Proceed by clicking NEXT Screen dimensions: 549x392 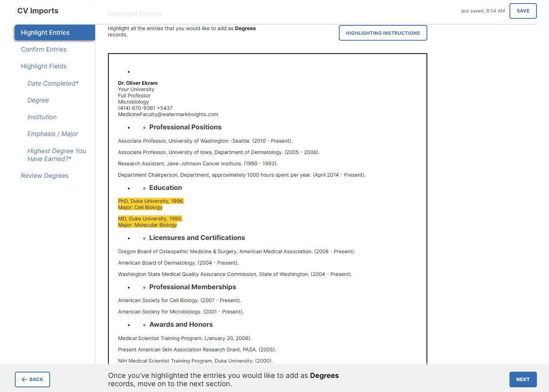coord(523,379)
